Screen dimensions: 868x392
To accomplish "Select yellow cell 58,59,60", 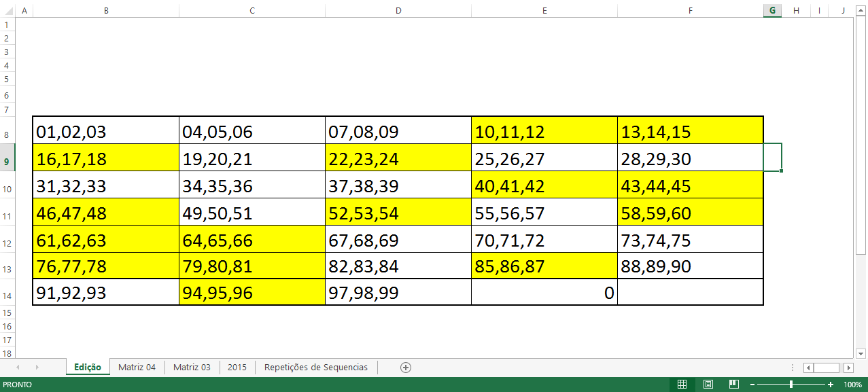I will (691, 212).
